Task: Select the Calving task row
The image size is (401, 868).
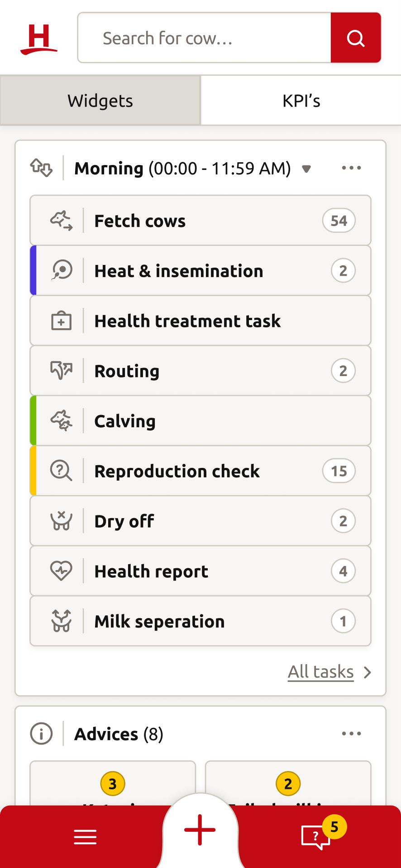Action: pyautogui.click(x=200, y=421)
